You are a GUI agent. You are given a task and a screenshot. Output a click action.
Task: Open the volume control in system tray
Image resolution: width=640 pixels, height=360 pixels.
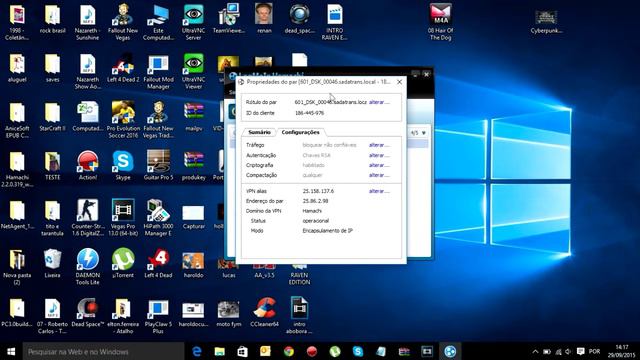(x=569, y=351)
